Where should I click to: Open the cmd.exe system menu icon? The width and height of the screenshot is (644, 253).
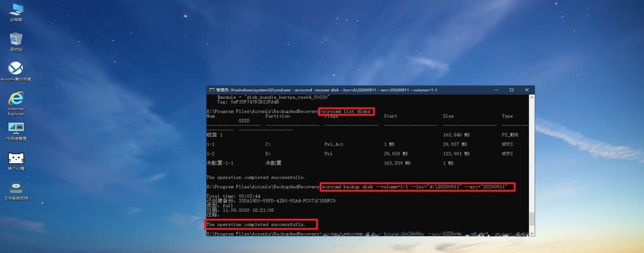tap(211, 90)
